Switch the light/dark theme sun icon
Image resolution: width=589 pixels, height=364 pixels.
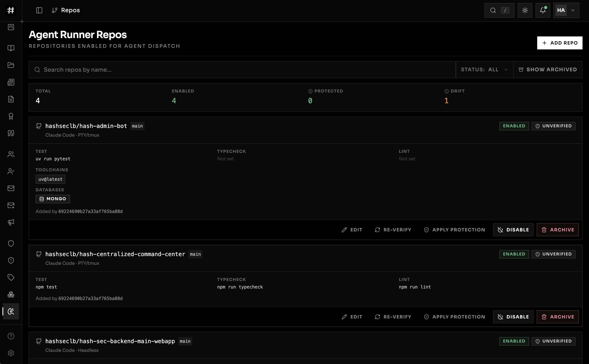[525, 10]
